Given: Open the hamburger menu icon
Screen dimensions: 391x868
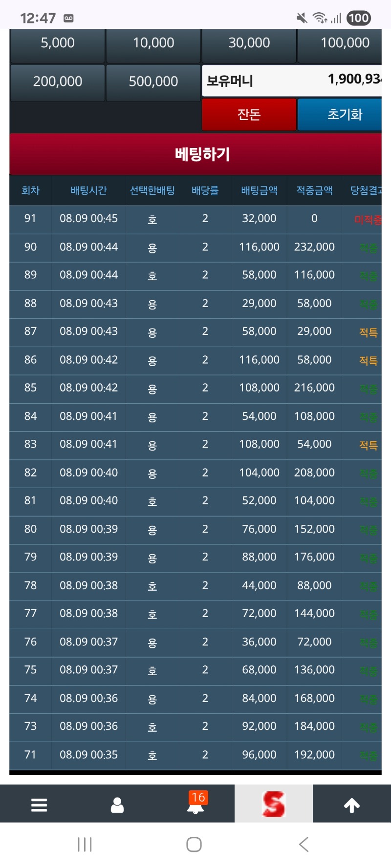Looking at the screenshot, I should [x=39, y=805].
